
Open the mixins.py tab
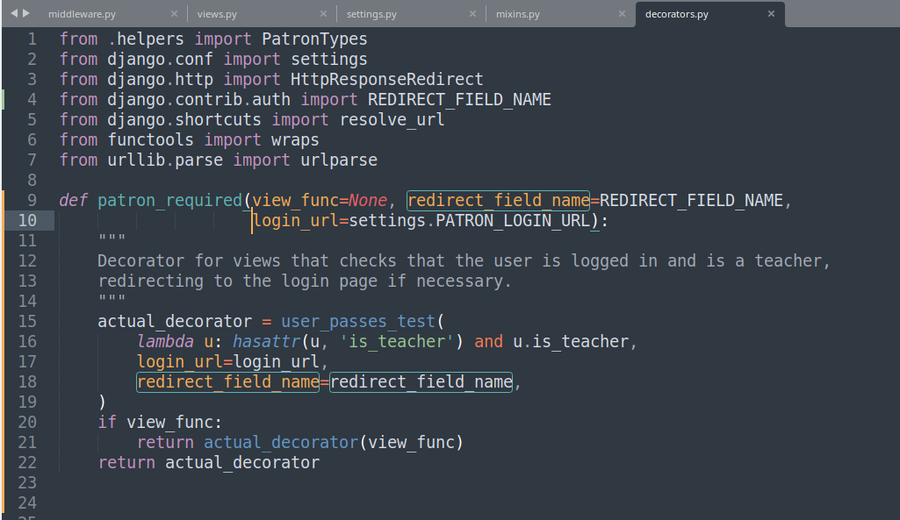point(518,14)
